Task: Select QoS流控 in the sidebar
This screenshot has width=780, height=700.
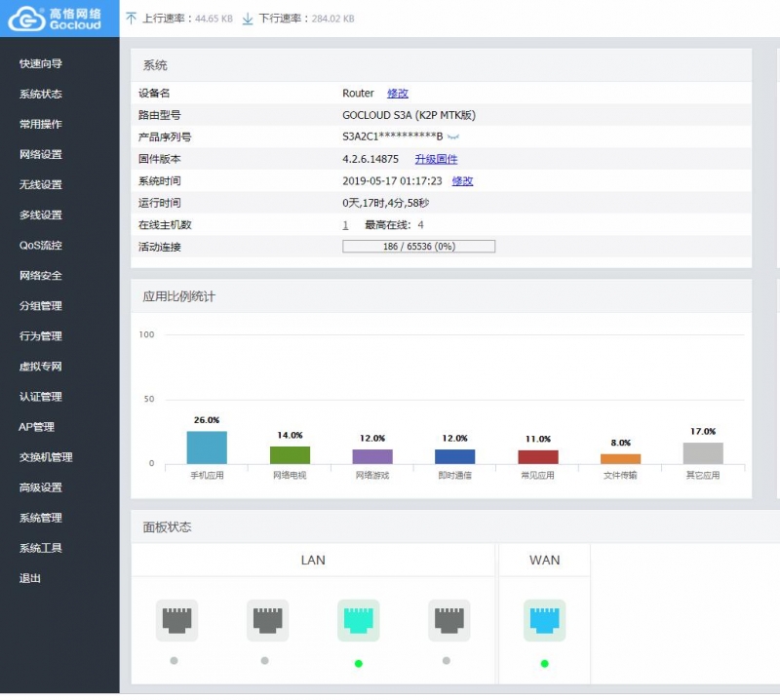Action: click(41, 245)
